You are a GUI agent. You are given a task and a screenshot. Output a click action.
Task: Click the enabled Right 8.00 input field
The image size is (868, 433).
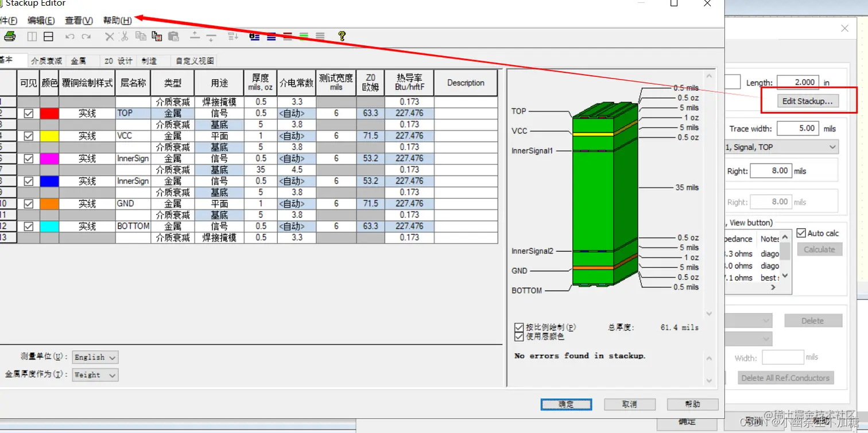coord(771,170)
